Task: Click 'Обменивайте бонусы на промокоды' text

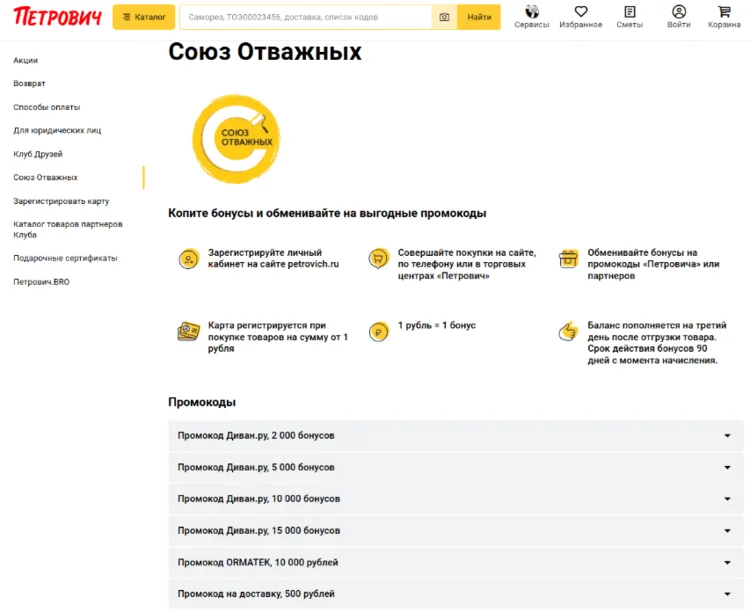Action: [653, 264]
